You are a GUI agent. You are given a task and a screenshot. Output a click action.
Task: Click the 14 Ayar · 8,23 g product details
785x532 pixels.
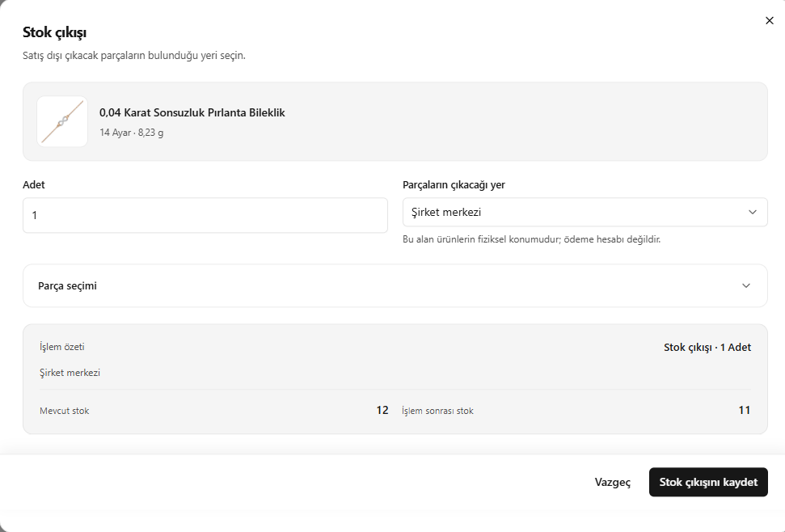click(x=131, y=133)
